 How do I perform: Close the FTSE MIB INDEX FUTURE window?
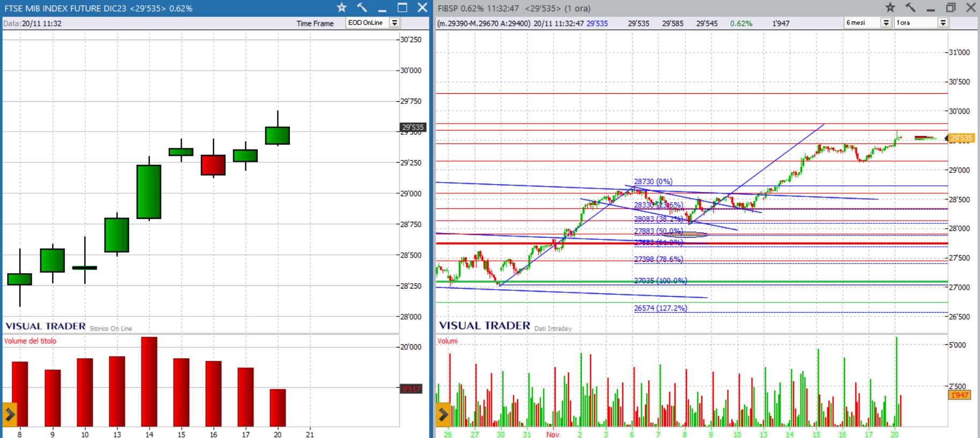pyautogui.click(x=422, y=7)
